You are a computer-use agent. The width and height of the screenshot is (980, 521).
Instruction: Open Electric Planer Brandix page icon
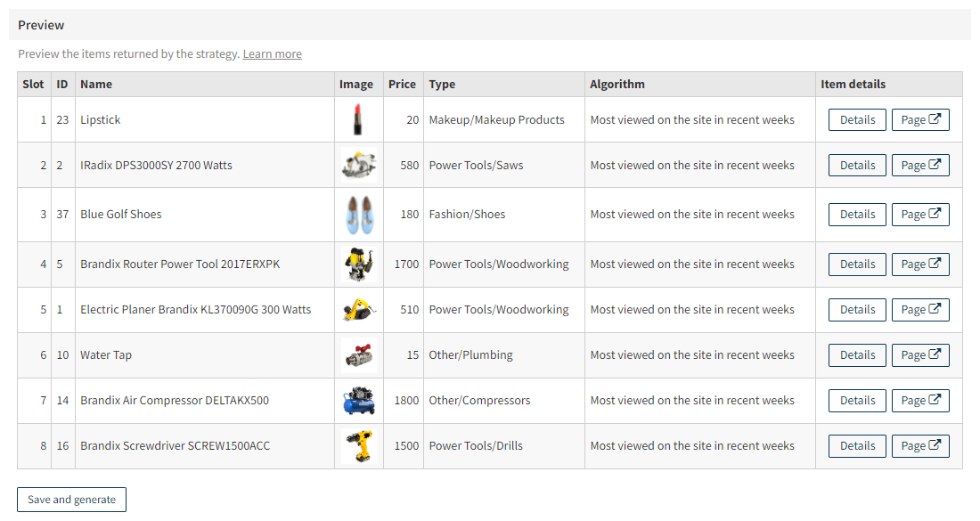[920, 309]
